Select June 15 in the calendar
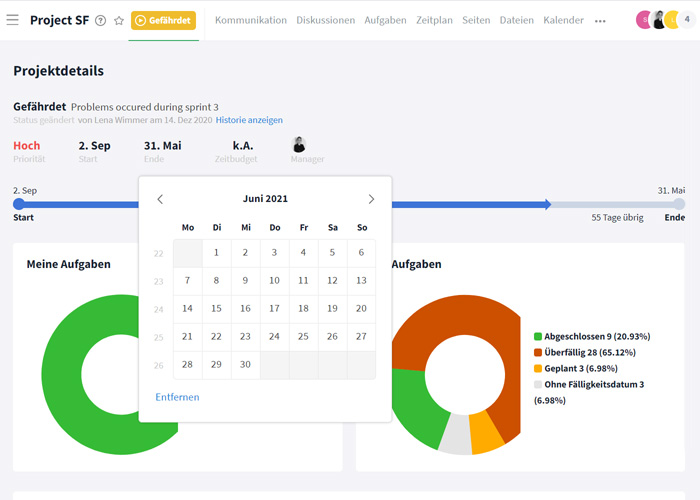Screen dimensions: 700x500 (216, 309)
